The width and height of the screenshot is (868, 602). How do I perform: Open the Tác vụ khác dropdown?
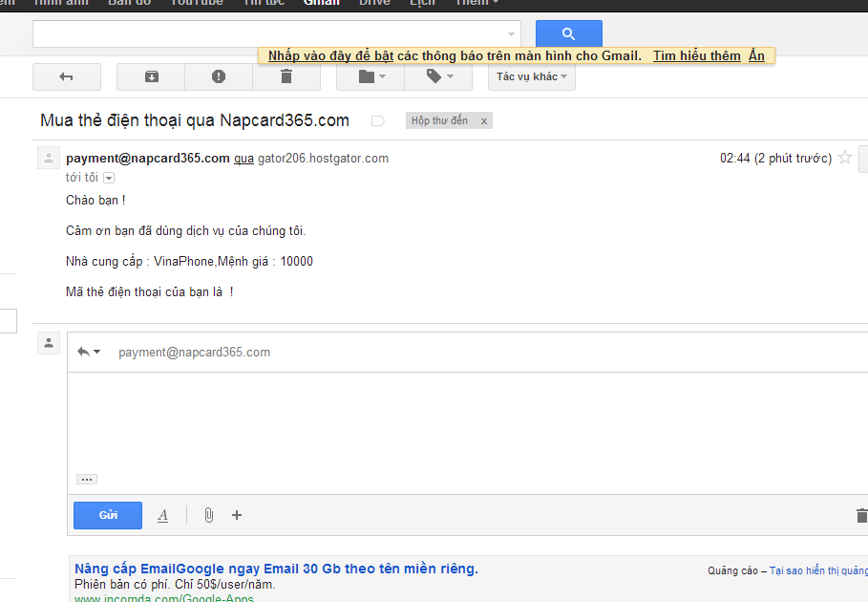click(532, 76)
